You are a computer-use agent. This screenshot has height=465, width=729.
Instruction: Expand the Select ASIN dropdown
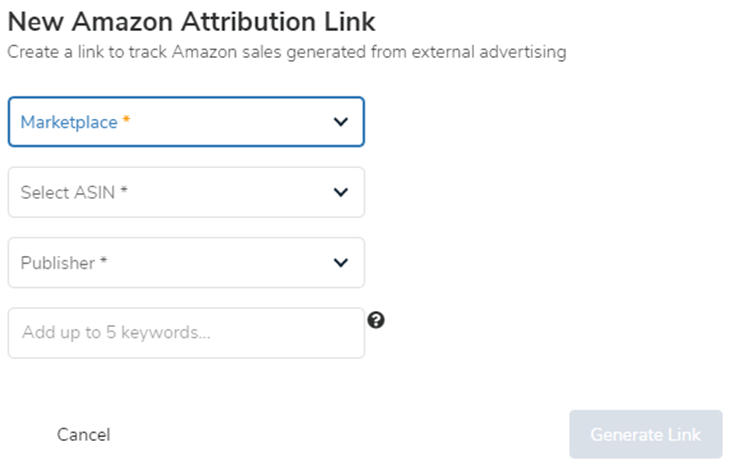coord(186,192)
